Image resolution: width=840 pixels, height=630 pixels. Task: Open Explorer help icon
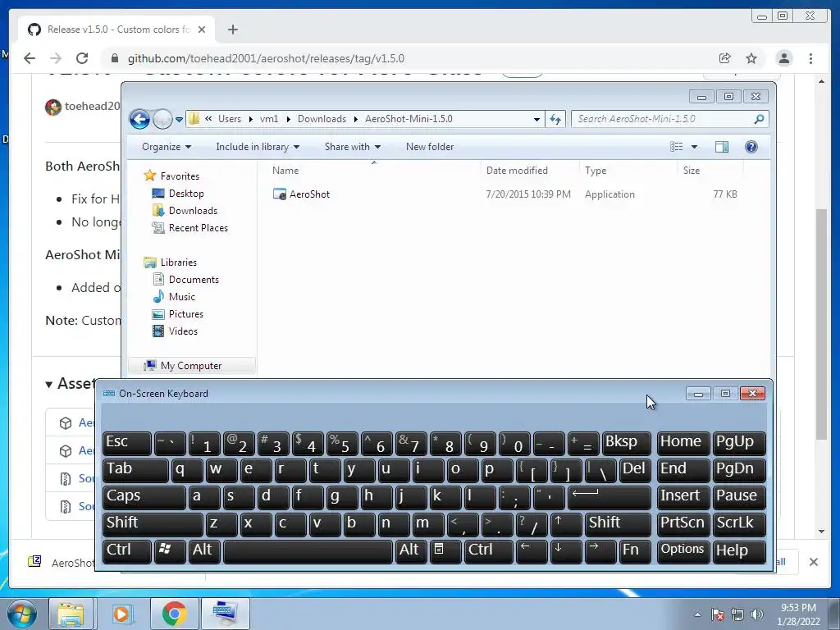coord(751,147)
